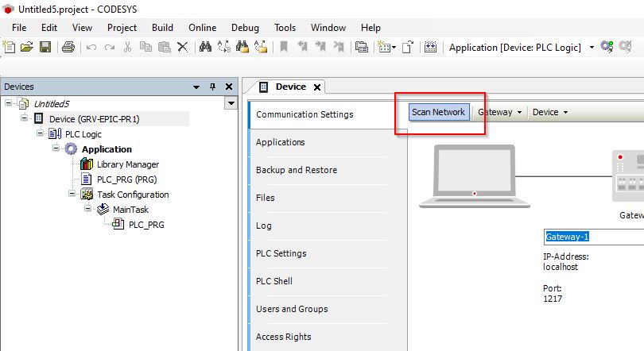Close the Device editor tab
The image size is (644, 351).
pyautogui.click(x=317, y=87)
